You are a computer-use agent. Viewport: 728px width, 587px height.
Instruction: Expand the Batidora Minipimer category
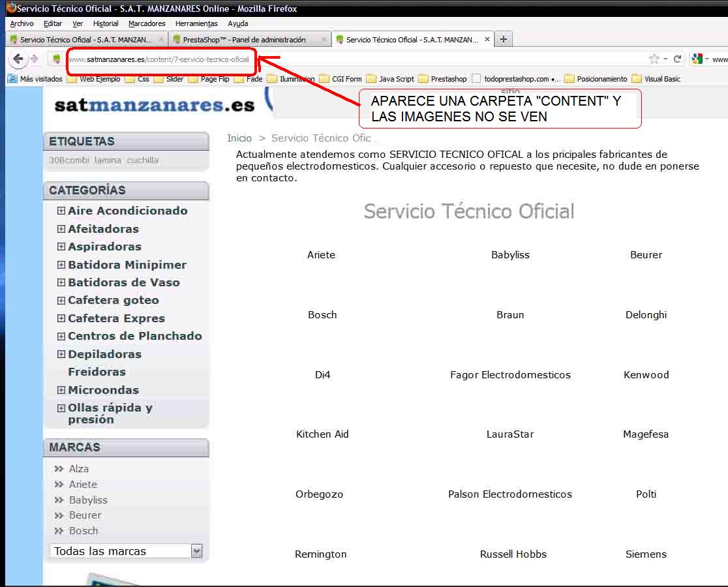61,265
